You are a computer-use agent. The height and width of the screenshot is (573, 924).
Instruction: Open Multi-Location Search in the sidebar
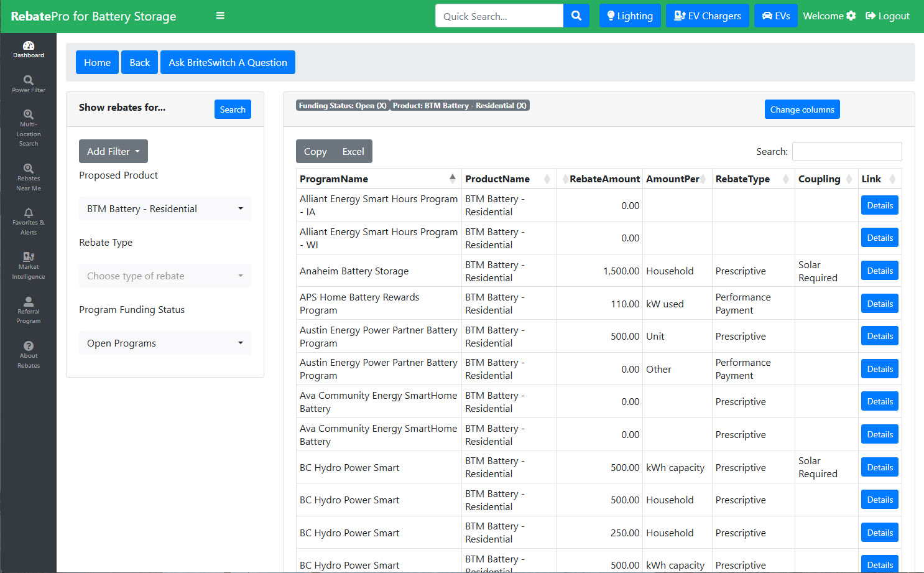[29, 128]
